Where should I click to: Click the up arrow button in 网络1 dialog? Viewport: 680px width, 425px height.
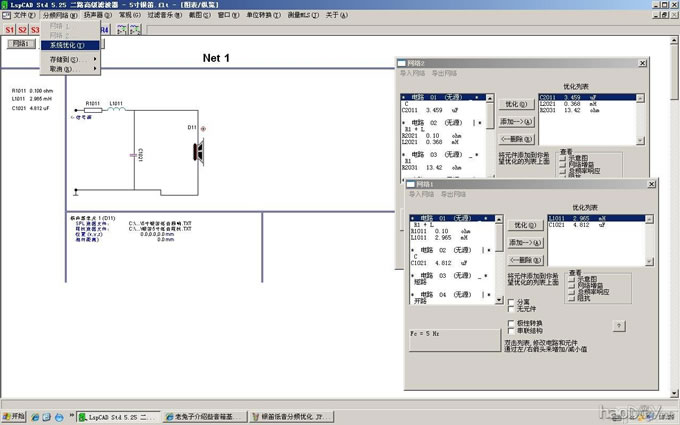click(x=619, y=325)
